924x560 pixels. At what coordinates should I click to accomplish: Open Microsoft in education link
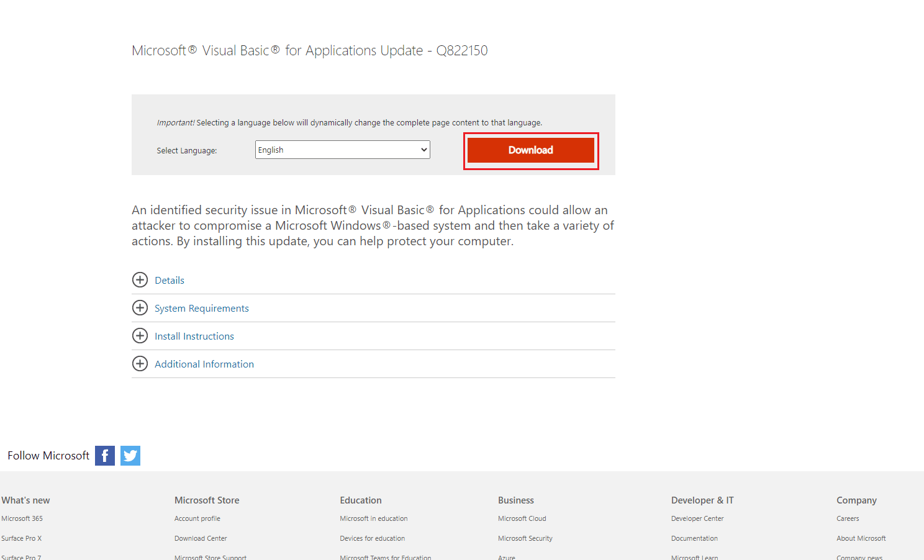click(374, 518)
